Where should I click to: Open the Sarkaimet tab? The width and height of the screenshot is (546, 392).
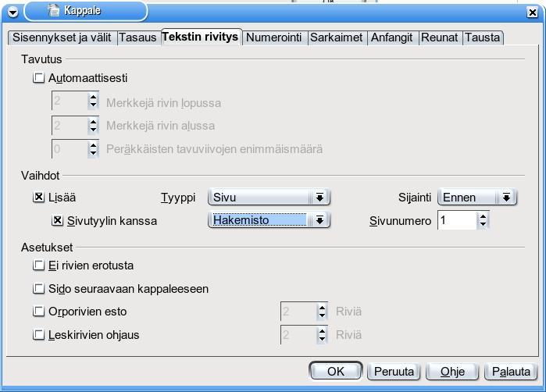(x=337, y=37)
